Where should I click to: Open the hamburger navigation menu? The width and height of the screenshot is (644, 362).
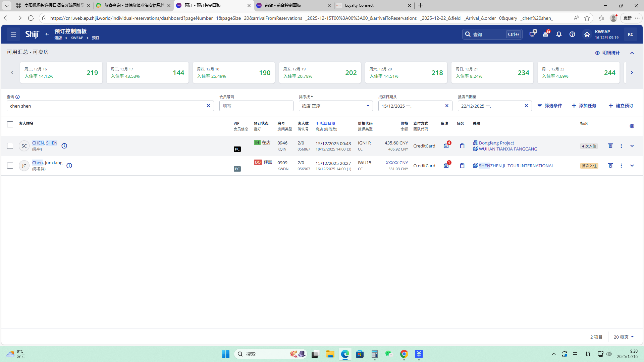[x=13, y=34]
